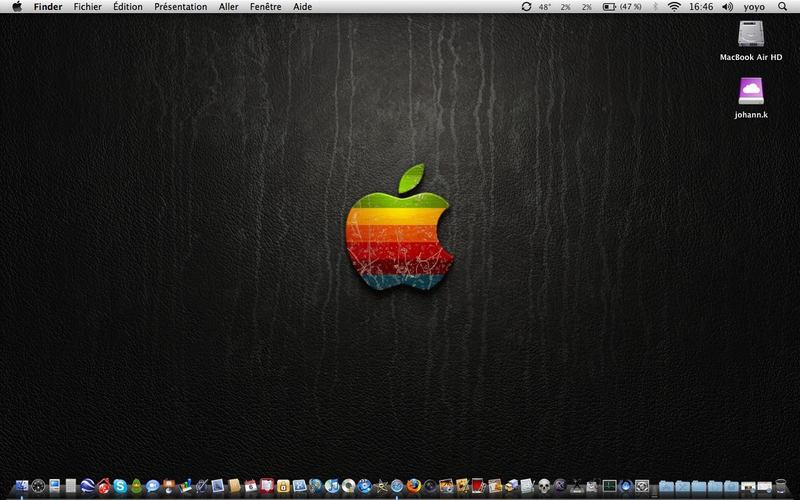
Task: Open the first blue folder stack in Dock
Action: point(666,486)
